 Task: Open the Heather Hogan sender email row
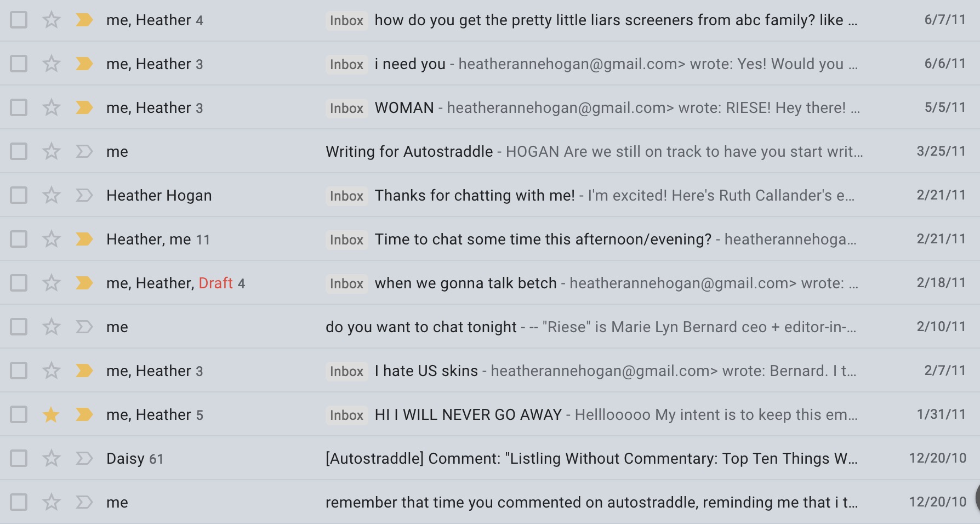point(490,195)
